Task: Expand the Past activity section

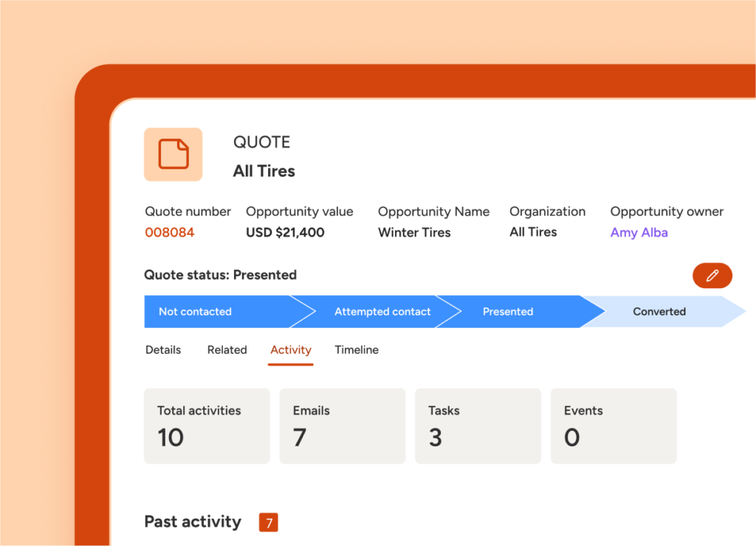Action: tap(193, 522)
